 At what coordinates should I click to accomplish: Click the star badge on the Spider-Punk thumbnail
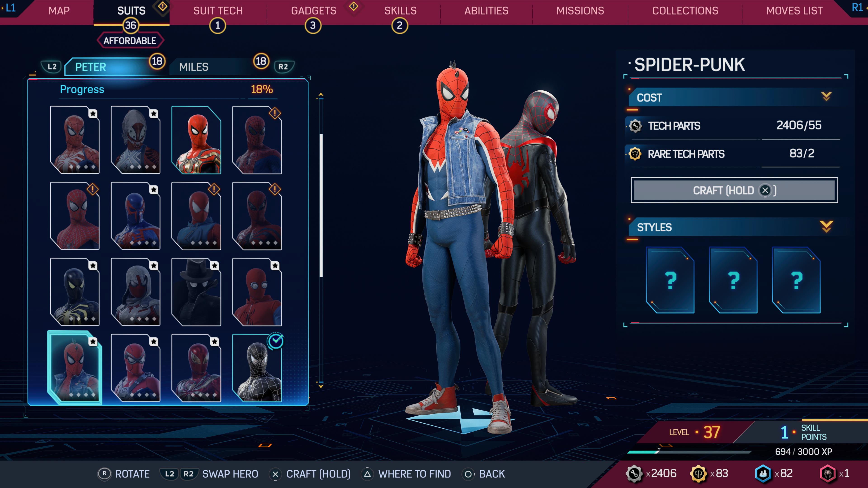tap(93, 342)
